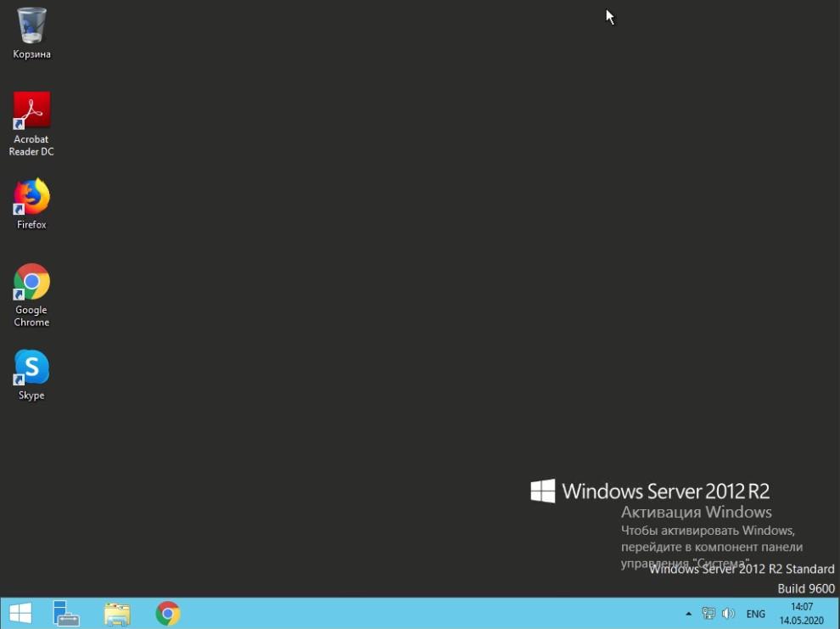
Task: Click the "Acrobat Reader DC" label text
Action: coord(31,145)
